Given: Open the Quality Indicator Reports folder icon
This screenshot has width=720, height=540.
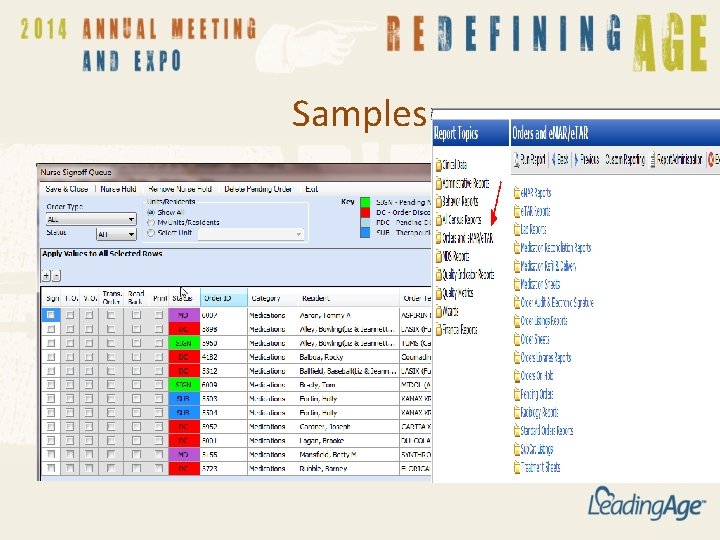Looking at the screenshot, I should 439,275.
